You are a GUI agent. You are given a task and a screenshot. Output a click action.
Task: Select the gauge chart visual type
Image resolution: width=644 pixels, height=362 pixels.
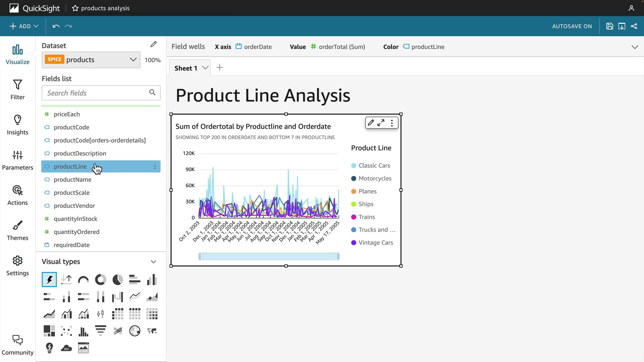tap(83, 280)
